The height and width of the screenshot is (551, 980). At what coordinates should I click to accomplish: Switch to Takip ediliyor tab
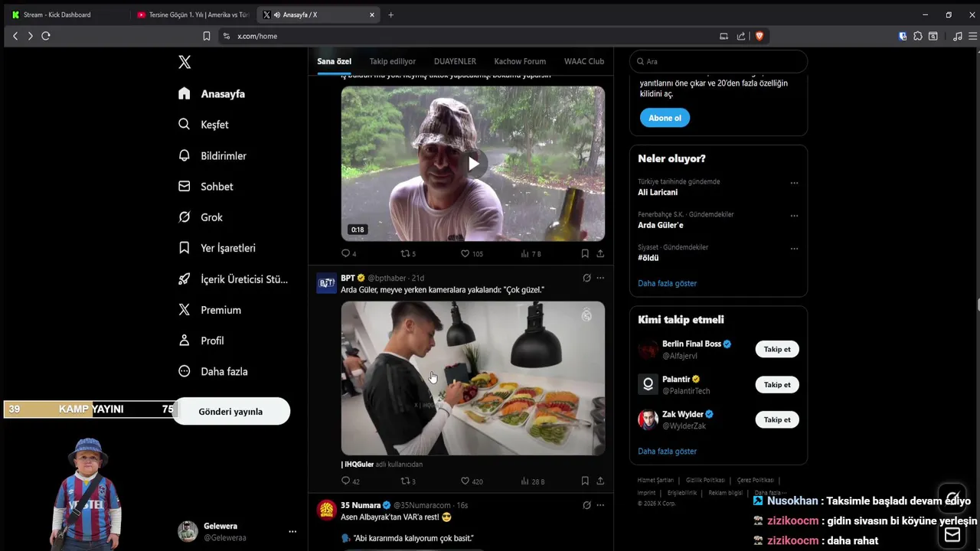(393, 61)
